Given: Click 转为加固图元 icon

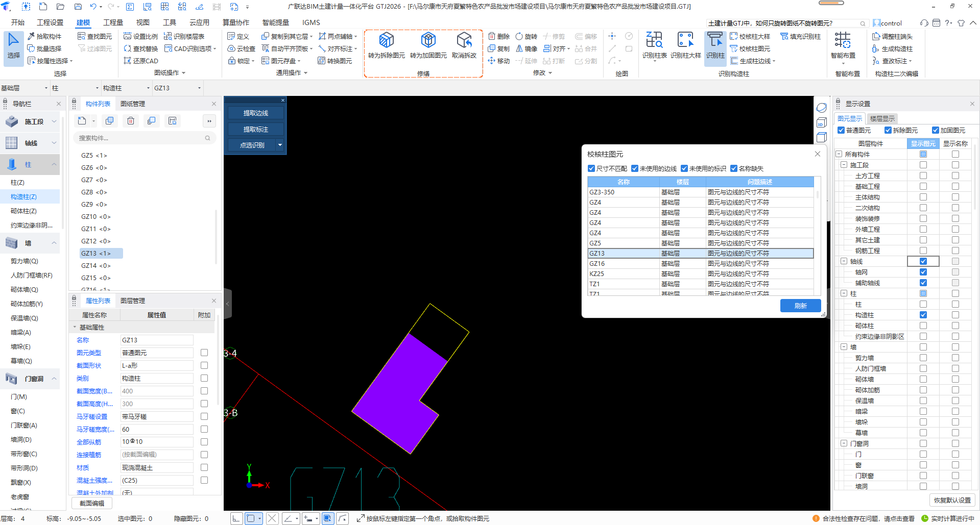Looking at the screenshot, I should pos(428,45).
